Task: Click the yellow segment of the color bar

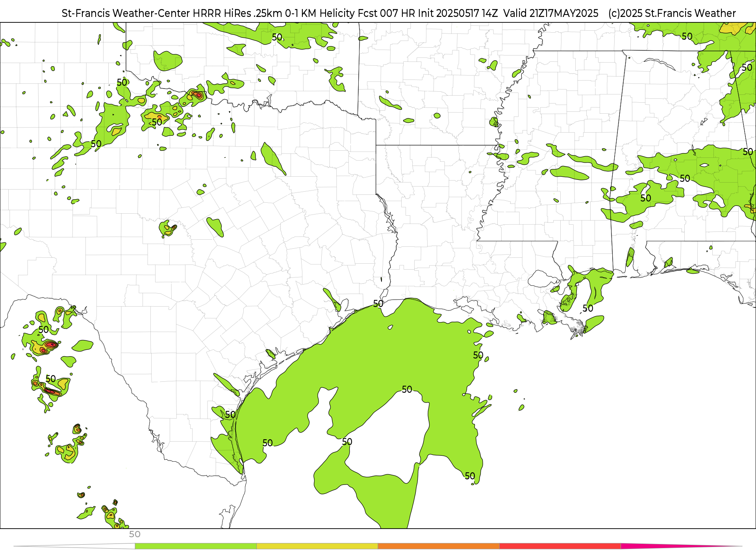Action: point(317,546)
